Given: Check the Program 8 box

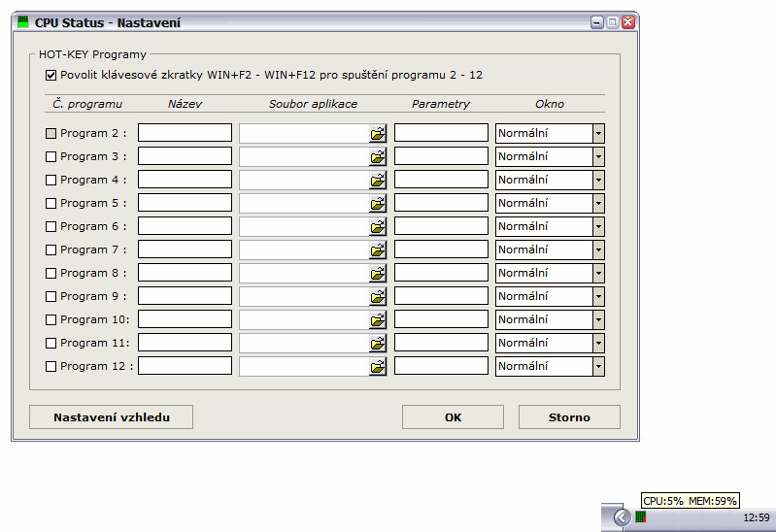Looking at the screenshot, I should click(x=51, y=273).
